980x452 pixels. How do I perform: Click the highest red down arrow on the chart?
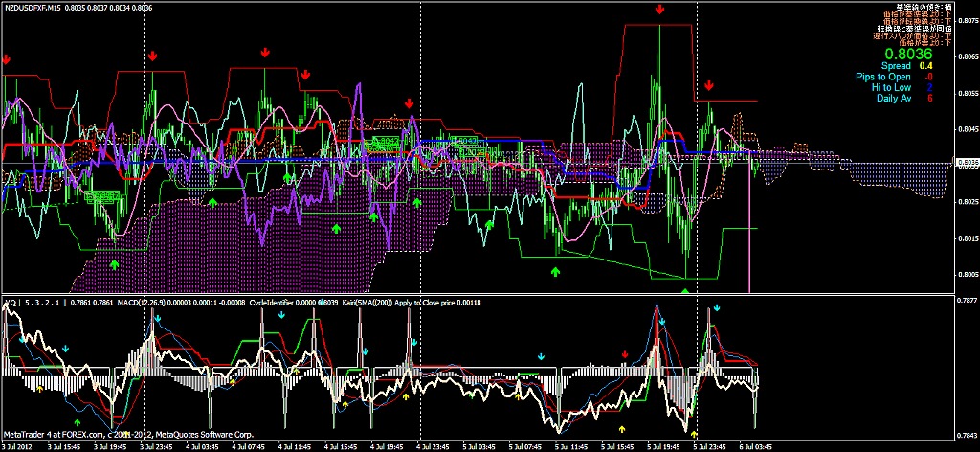tap(660, 9)
